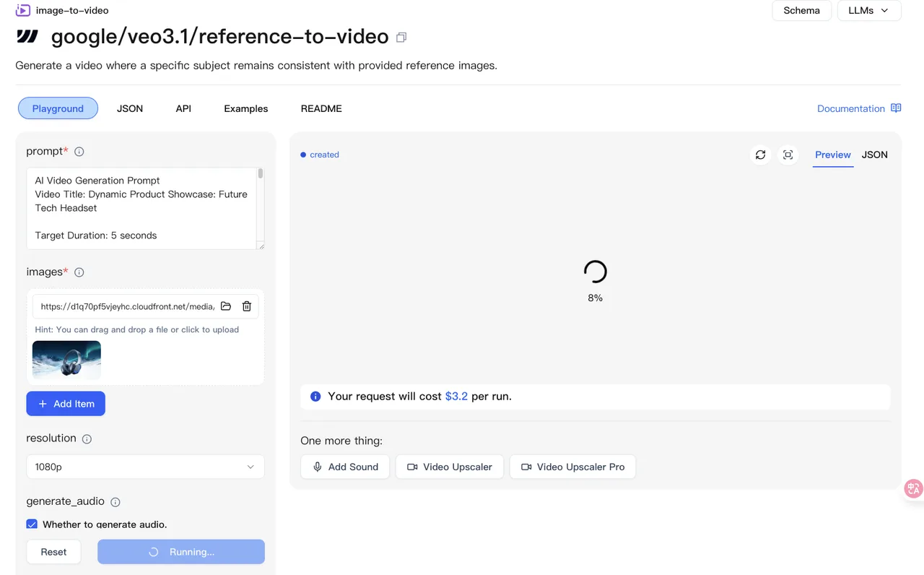Click the Add Item button
This screenshot has height=575, width=924.
[x=66, y=404]
